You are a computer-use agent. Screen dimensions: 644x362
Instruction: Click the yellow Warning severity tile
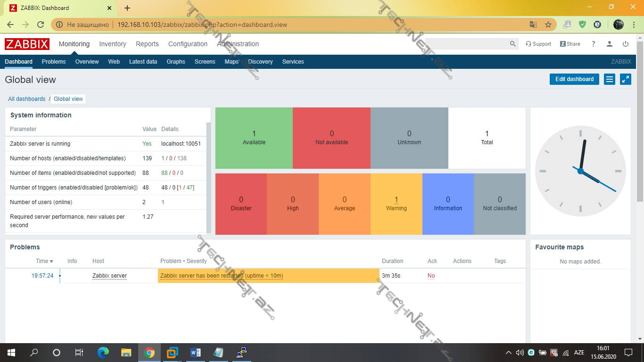396,204
